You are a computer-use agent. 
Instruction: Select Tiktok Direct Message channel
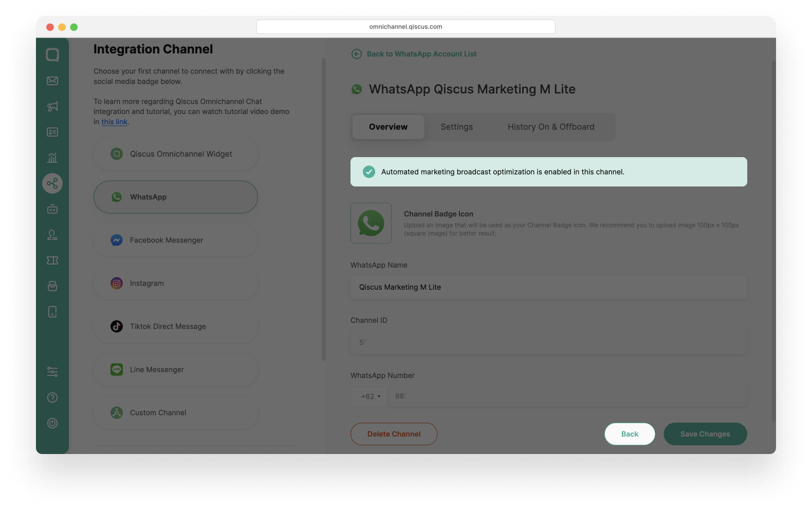click(176, 327)
